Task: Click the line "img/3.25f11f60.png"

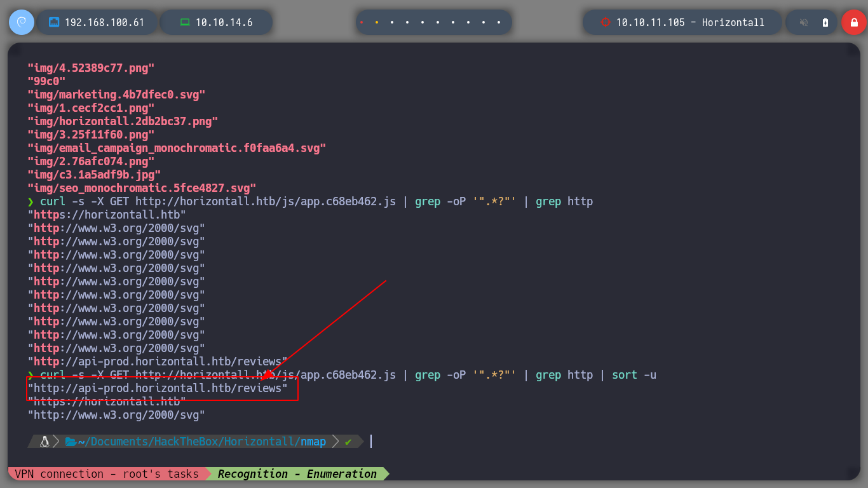Action: point(91,135)
